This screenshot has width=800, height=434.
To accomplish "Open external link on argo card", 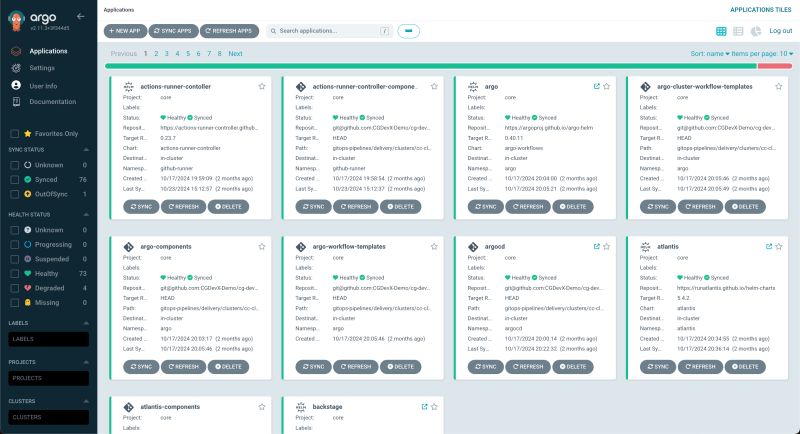I will [596, 86].
